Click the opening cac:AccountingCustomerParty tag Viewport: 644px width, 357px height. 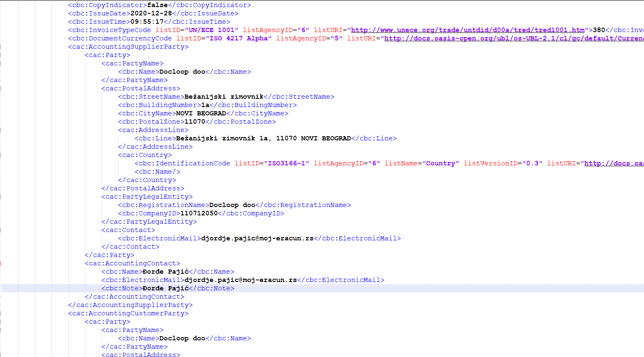point(128,313)
